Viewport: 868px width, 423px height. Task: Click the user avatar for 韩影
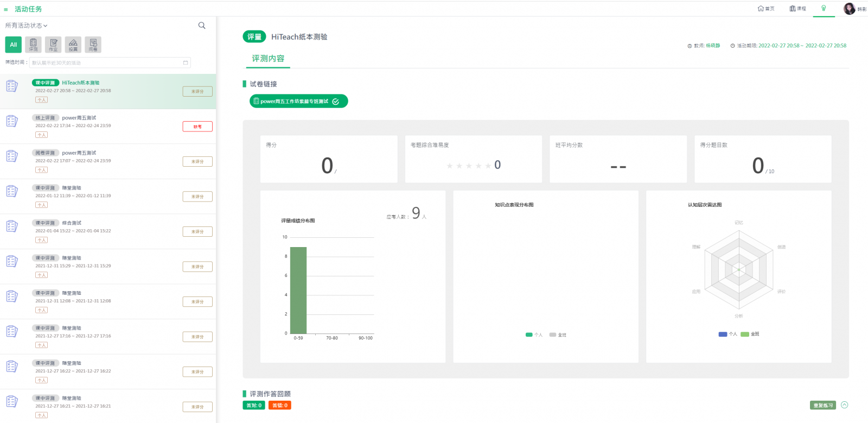849,9
